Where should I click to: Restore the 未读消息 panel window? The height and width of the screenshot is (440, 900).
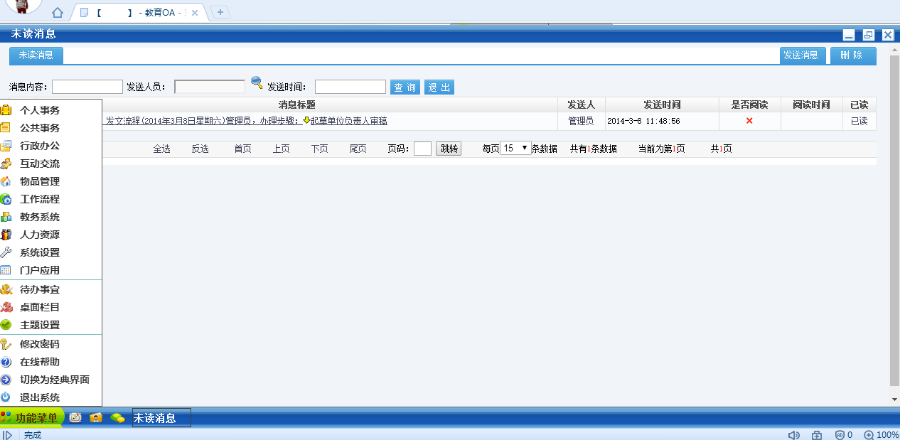click(868, 34)
